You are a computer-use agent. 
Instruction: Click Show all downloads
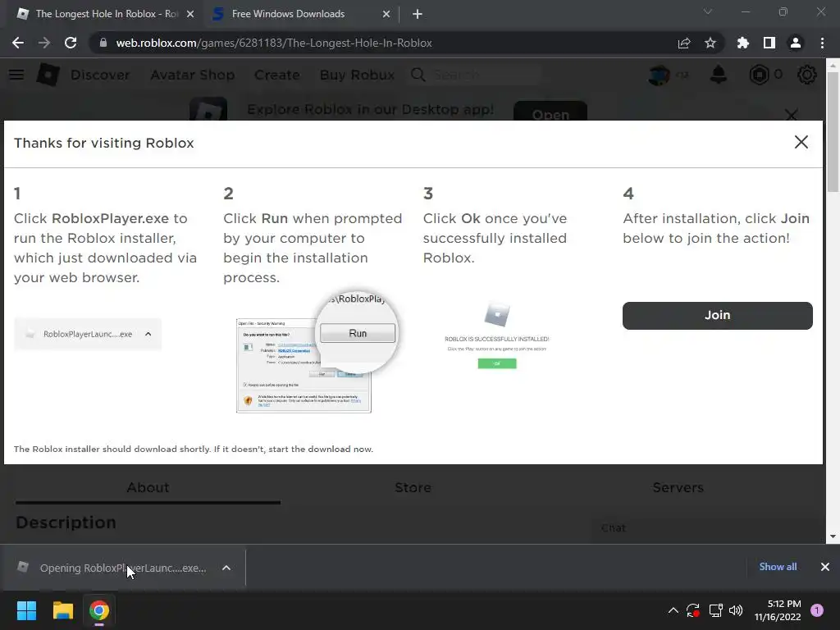click(778, 567)
